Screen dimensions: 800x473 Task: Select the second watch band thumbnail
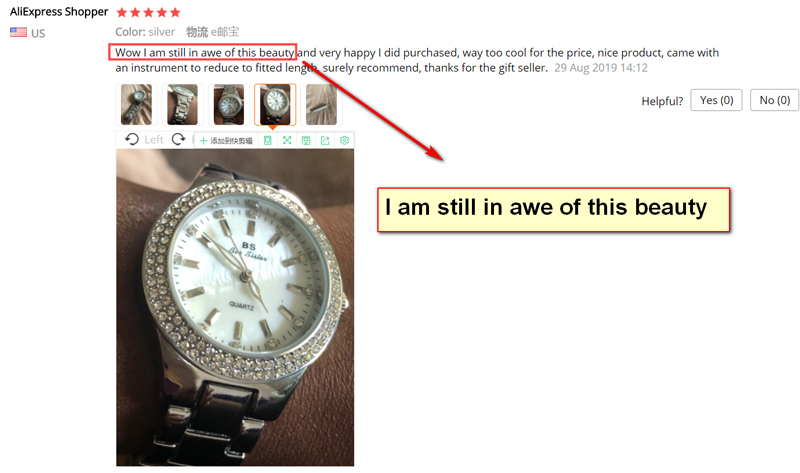tap(182, 105)
